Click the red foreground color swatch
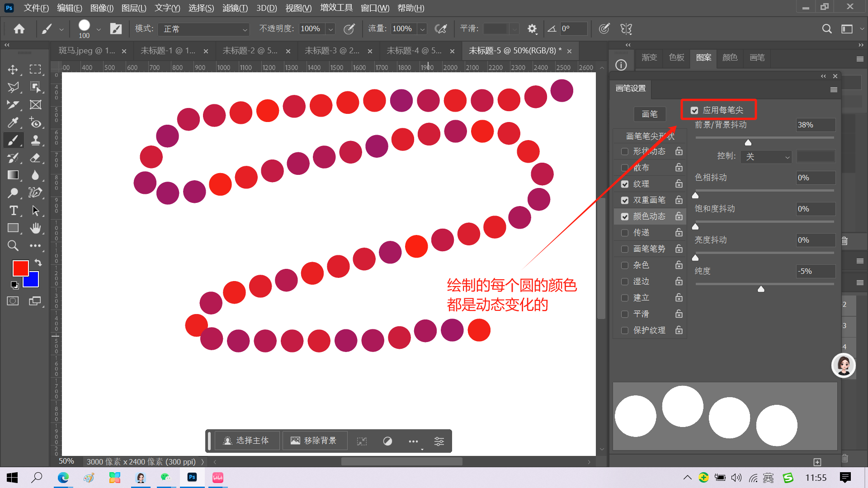 [20, 268]
